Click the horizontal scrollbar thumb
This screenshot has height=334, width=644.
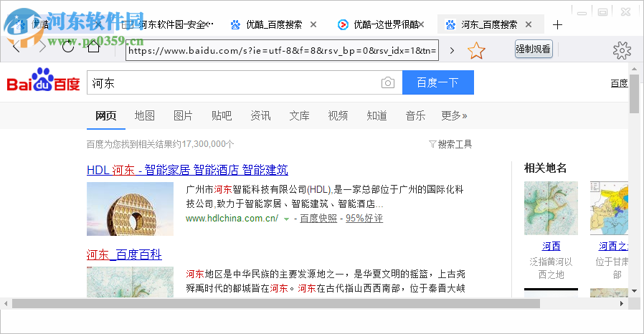[x=276, y=304]
